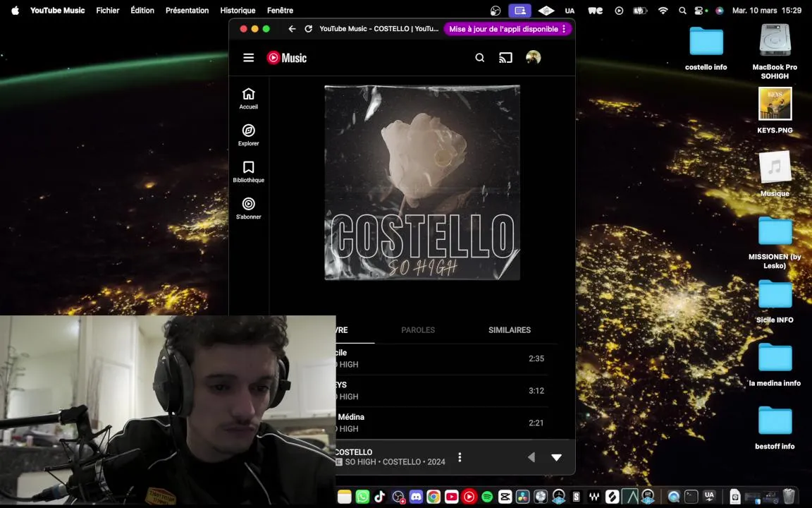Click the SO HIGH artist link in the player bar
812x508 pixels.
tap(360, 462)
